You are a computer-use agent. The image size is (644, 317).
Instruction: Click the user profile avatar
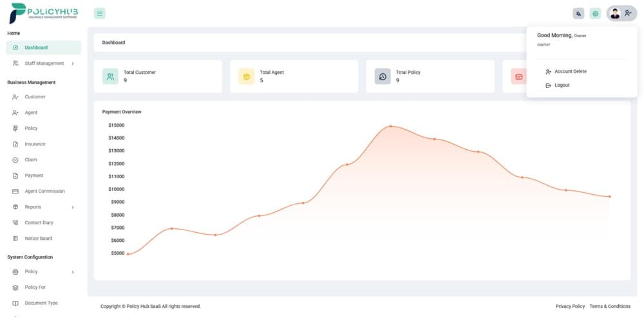pyautogui.click(x=615, y=14)
